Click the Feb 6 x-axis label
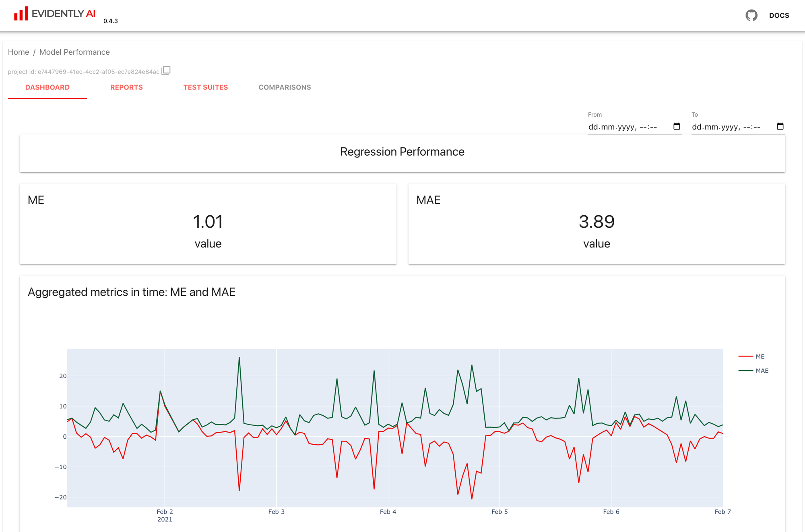805x532 pixels. coord(611,512)
